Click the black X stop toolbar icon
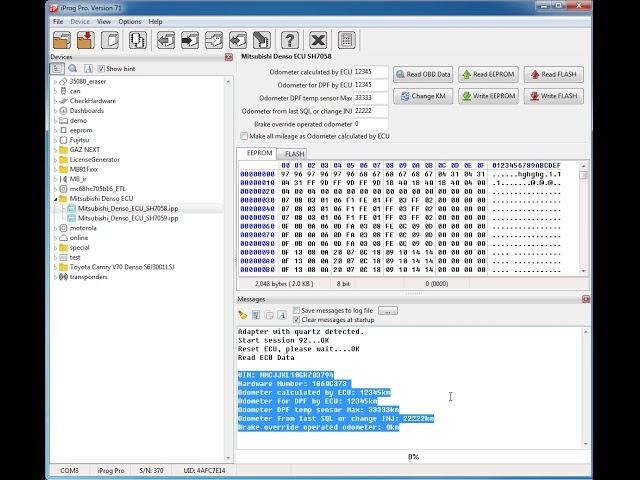This screenshot has width=640, height=480. tap(318, 40)
